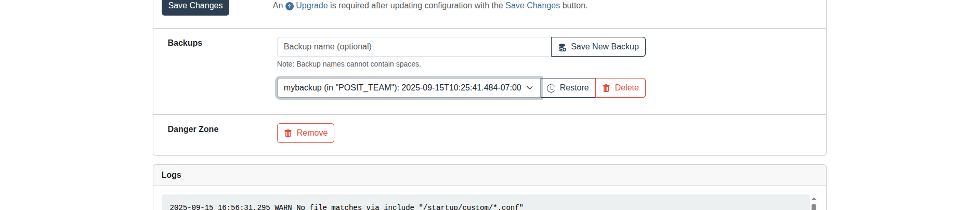The image size is (980, 210).
Task: Open the Upgrade link
Action: [x=311, y=6]
